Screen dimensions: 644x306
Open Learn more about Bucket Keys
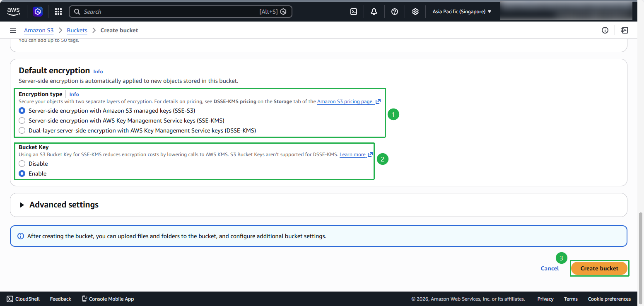coord(352,154)
